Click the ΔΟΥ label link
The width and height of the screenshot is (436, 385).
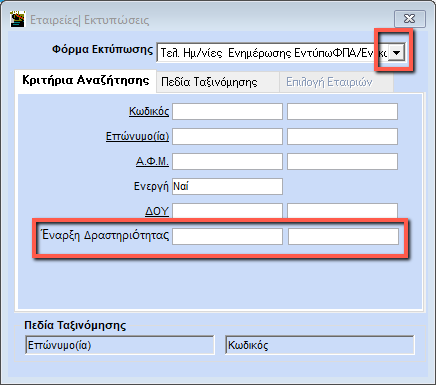tap(157, 211)
